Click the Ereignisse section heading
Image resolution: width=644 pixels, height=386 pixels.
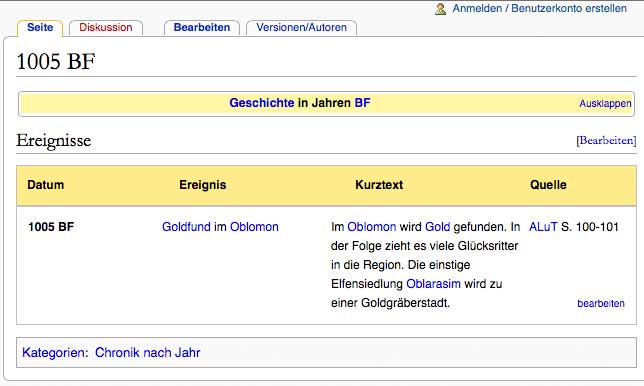[x=53, y=140]
